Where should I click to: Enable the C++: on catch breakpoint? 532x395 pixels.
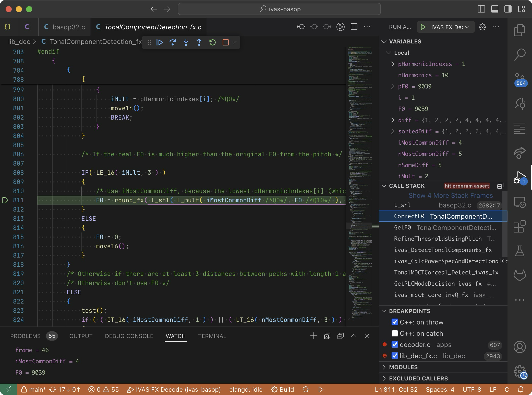(395, 333)
